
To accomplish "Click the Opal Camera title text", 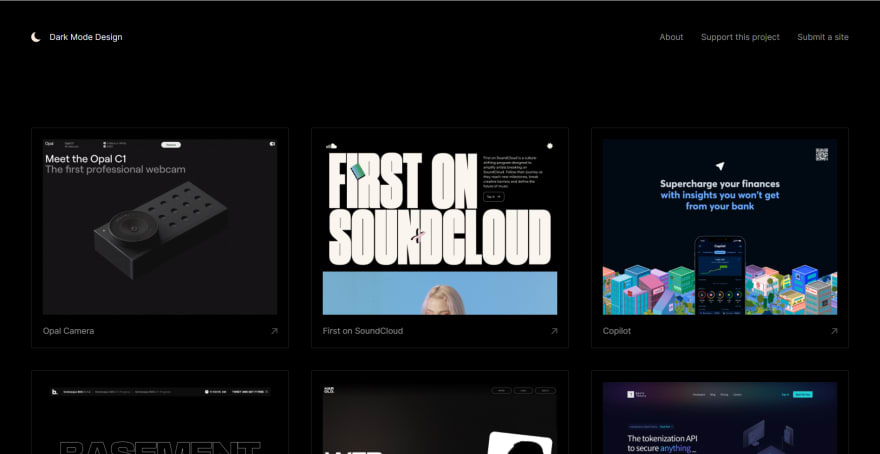I will click(68, 331).
